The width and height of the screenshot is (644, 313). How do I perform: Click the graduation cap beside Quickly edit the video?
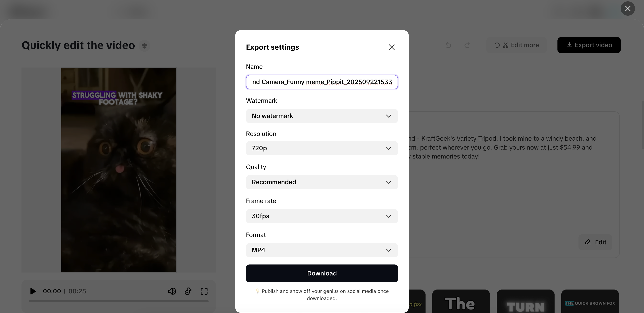coord(144,46)
